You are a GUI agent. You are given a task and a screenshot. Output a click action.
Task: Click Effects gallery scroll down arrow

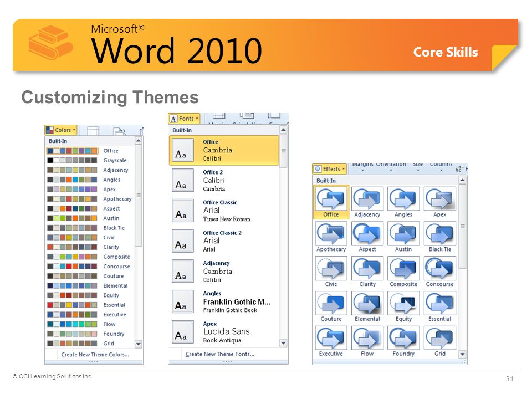coord(462,354)
